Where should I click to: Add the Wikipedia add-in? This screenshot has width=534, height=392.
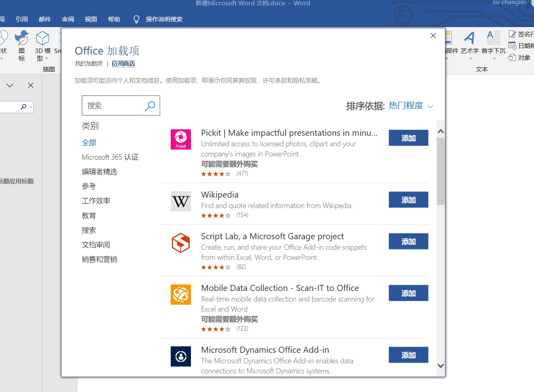(x=409, y=200)
